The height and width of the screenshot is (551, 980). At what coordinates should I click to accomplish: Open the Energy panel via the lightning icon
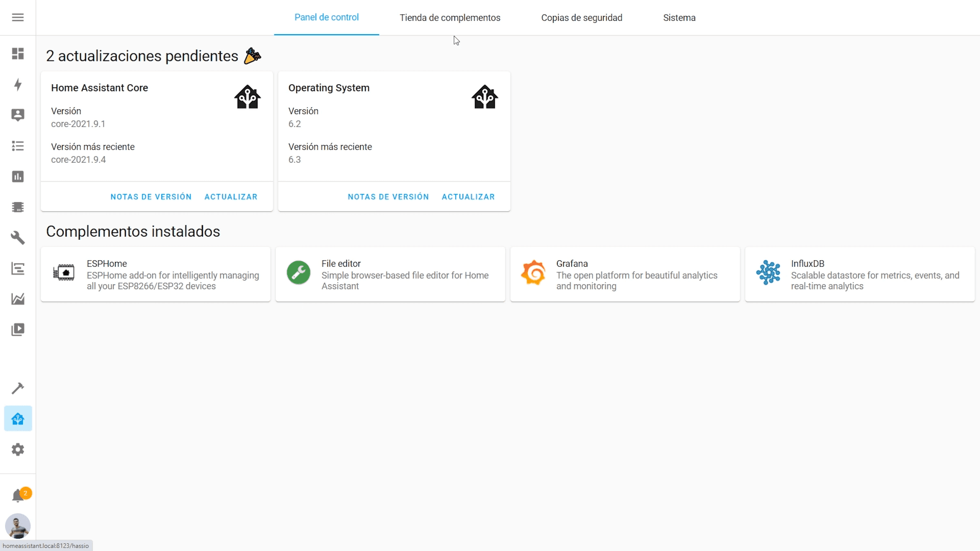[18, 85]
